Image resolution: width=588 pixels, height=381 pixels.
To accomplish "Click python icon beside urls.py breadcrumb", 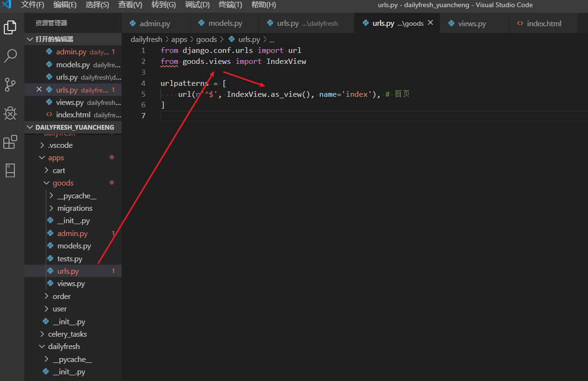I will coord(232,40).
